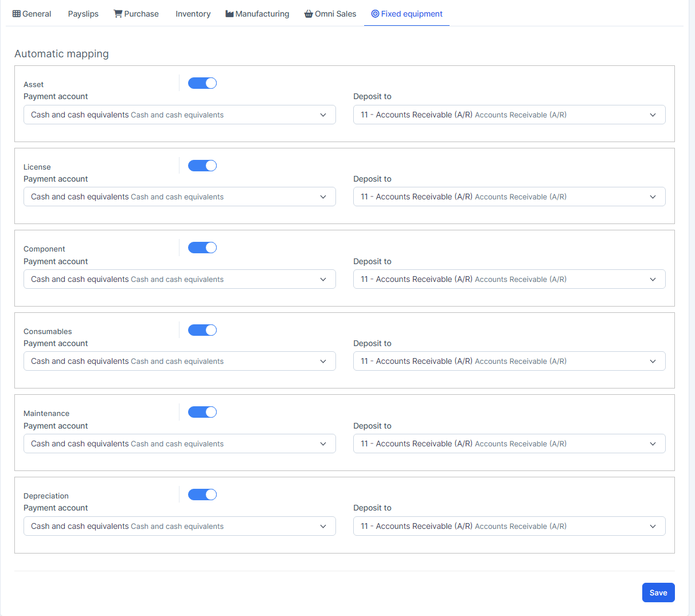Viewport: 695px width, 616px height.
Task: Click the Fixed equipment target icon
Action: pyautogui.click(x=375, y=14)
